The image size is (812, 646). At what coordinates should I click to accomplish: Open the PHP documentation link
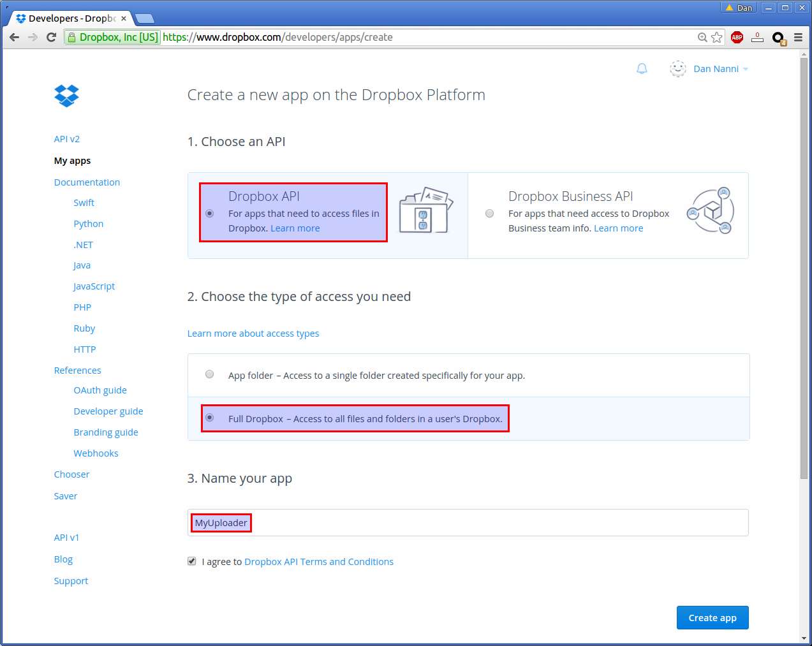click(82, 307)
